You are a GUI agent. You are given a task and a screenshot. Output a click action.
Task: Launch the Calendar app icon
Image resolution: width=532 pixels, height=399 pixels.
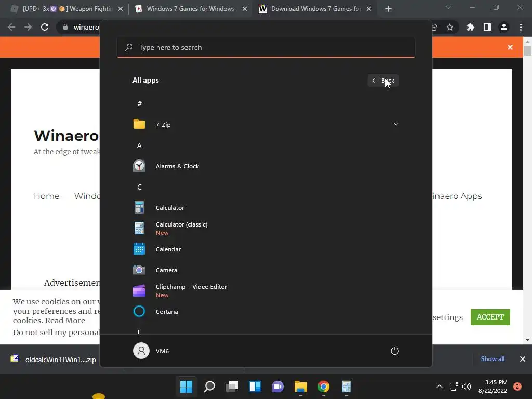139,249
